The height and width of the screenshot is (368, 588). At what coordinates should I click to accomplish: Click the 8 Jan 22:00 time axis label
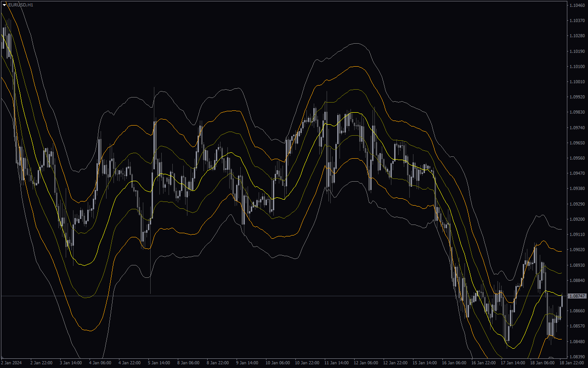click(x=218, y=362)
